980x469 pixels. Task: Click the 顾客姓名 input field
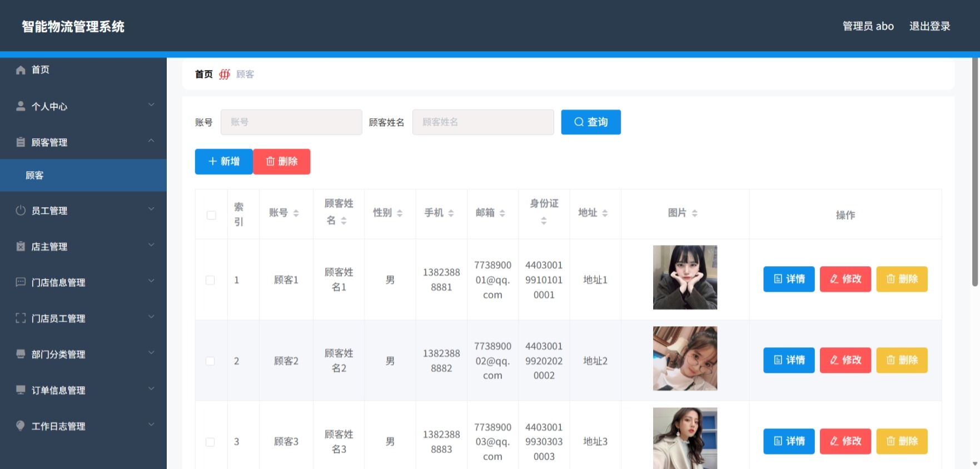(x=483, y=122)
